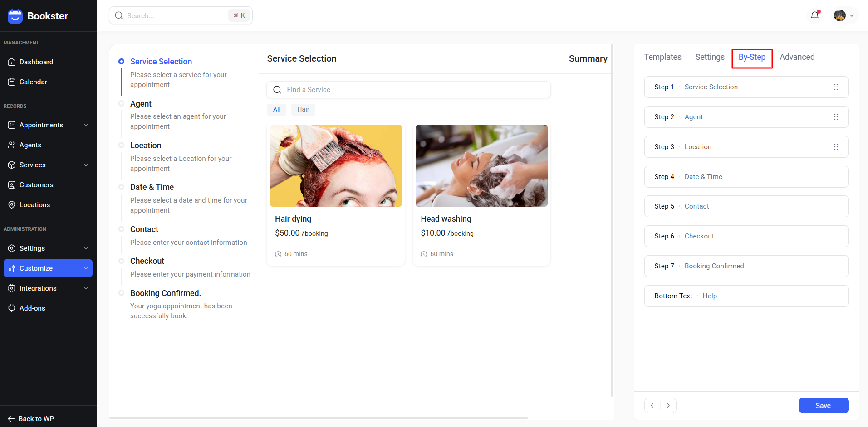Viewport: 868px width, 427px height.
Task: Navigate to Locations in the sidebar
Action: [x=34, y=205]
